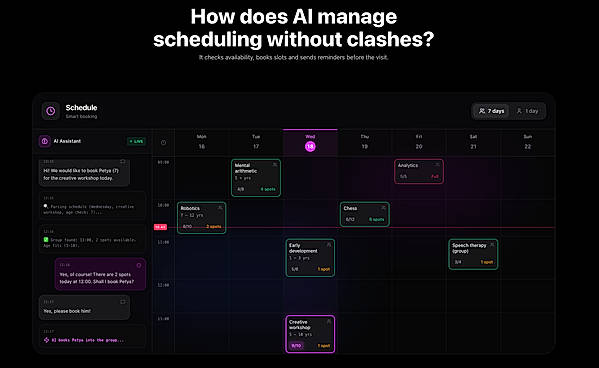Click the spots label on the Chess card
Screen dimensions: 599x368
pos(376,219)
